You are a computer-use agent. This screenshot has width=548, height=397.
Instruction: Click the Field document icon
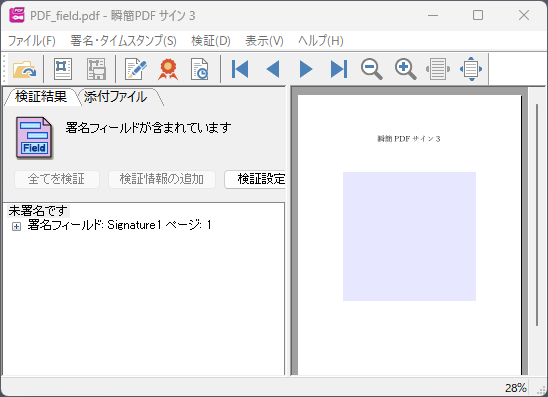click(x=34, y=138)
